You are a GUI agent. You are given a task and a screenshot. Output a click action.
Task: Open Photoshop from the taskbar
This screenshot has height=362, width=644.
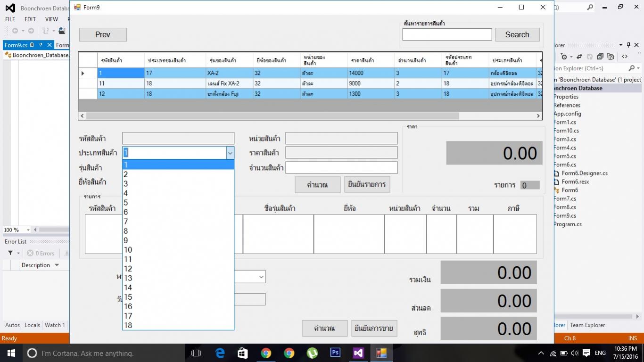335,353
